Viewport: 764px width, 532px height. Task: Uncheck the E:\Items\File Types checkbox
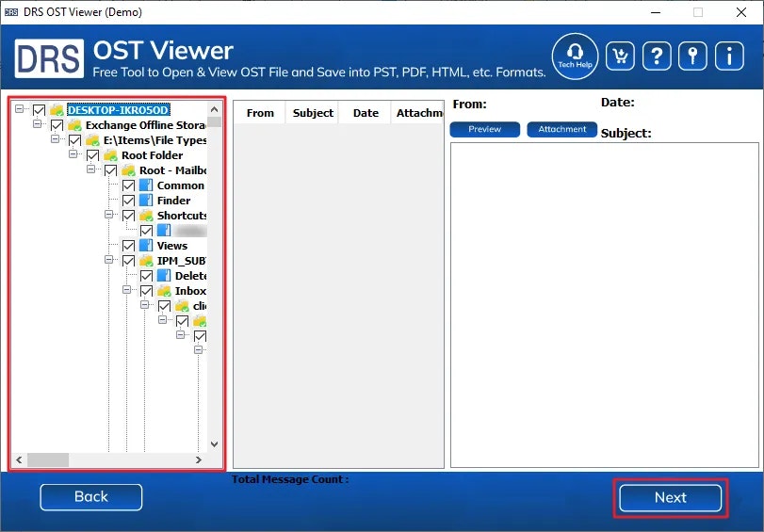[x=74, y=140]
